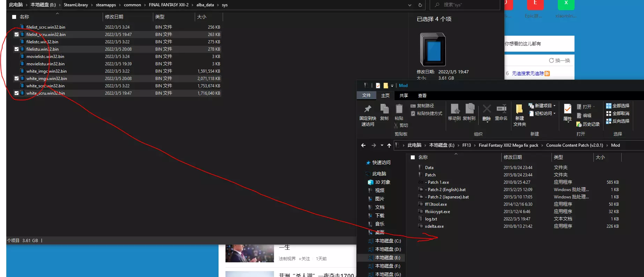Click 剪切 scissors in the Mod ribbon

(x=401, y=125)
